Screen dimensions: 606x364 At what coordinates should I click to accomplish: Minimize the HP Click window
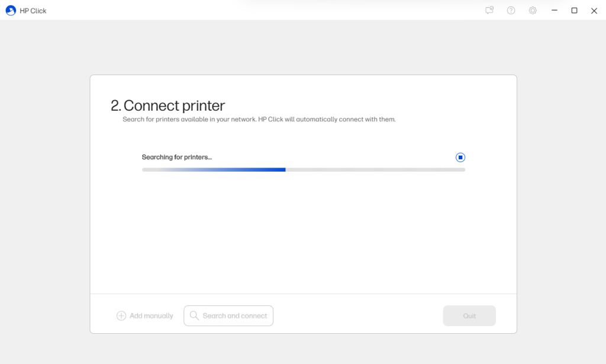554,11
